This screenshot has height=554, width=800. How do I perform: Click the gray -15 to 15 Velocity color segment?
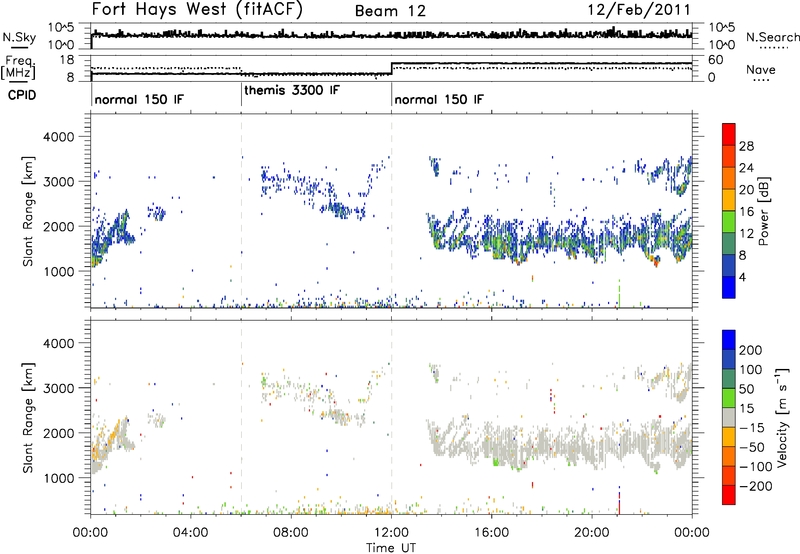729,417
